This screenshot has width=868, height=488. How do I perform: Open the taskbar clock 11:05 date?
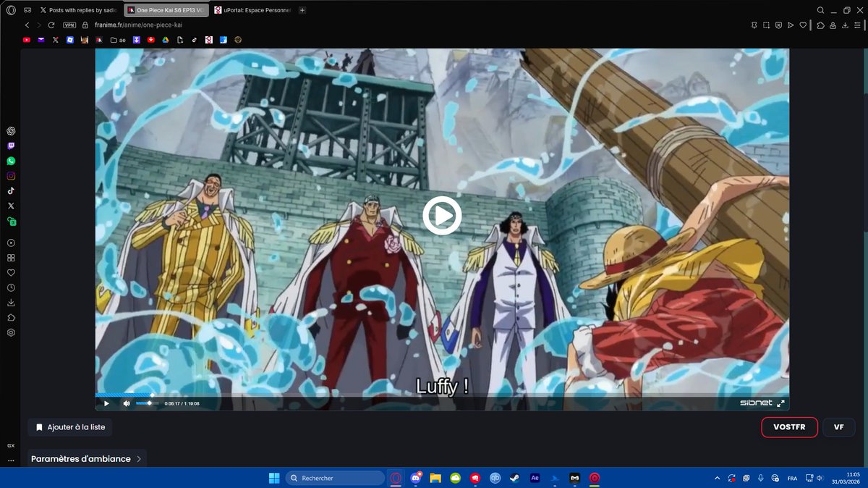click(x=846, y=478)
